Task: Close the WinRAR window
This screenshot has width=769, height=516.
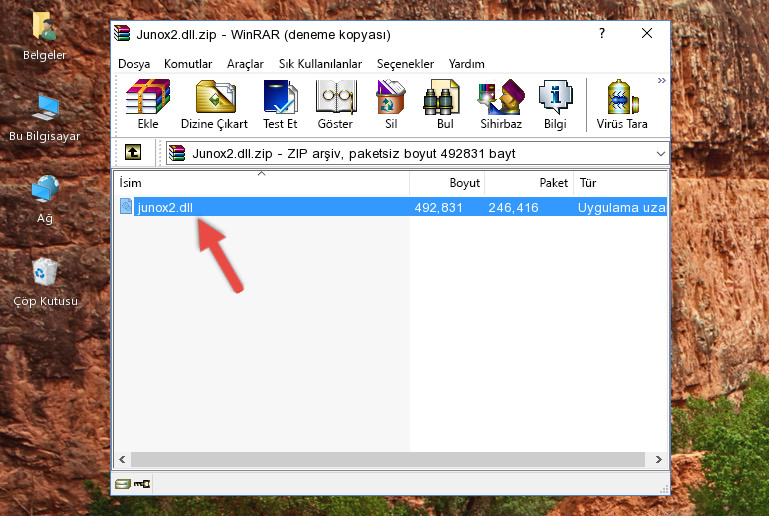Action: point(647,33)
